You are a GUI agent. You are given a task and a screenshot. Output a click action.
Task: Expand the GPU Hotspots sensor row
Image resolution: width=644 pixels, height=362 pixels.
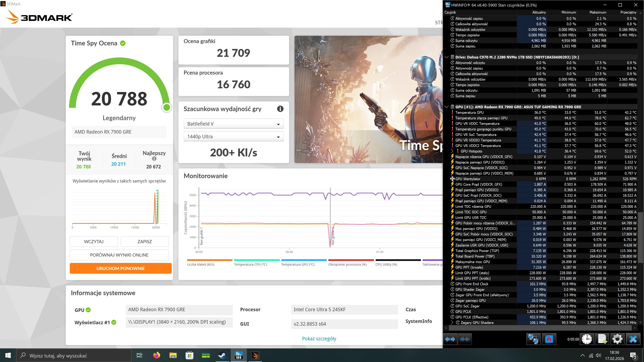click(452, 151)
